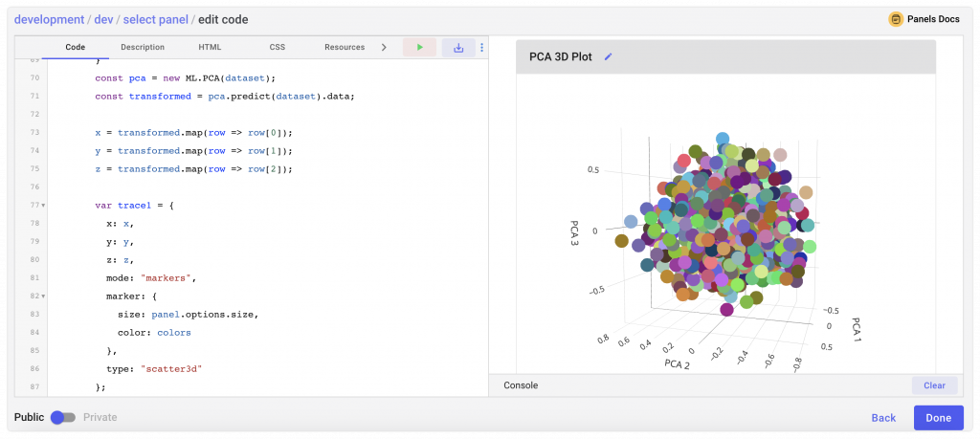This screenshot has height=439, width=980.
Task: Click line number 70 in gutter
Action: pos(35,78)
